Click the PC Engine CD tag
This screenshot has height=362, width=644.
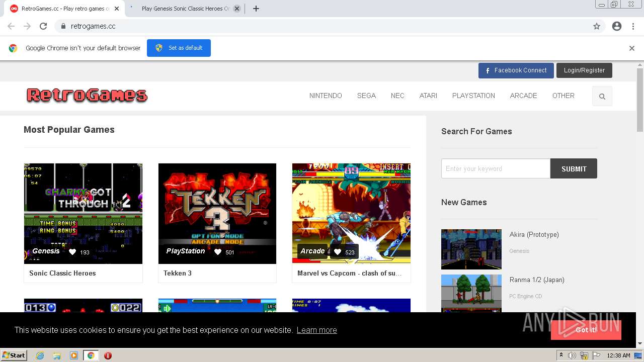[526, 296]
